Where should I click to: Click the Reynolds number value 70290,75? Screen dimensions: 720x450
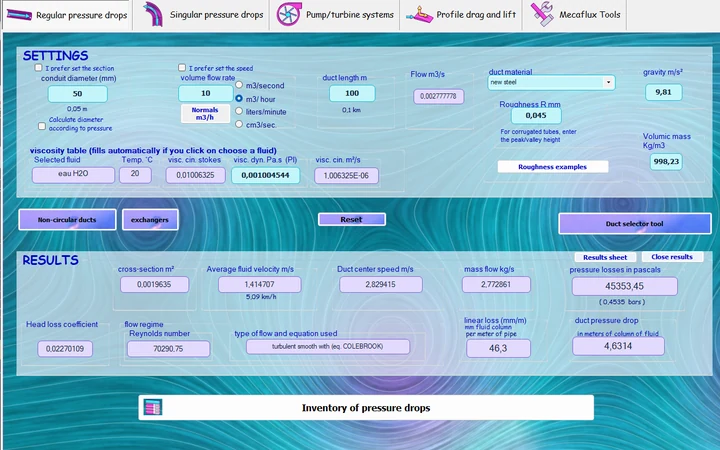(x=169, y=349)
